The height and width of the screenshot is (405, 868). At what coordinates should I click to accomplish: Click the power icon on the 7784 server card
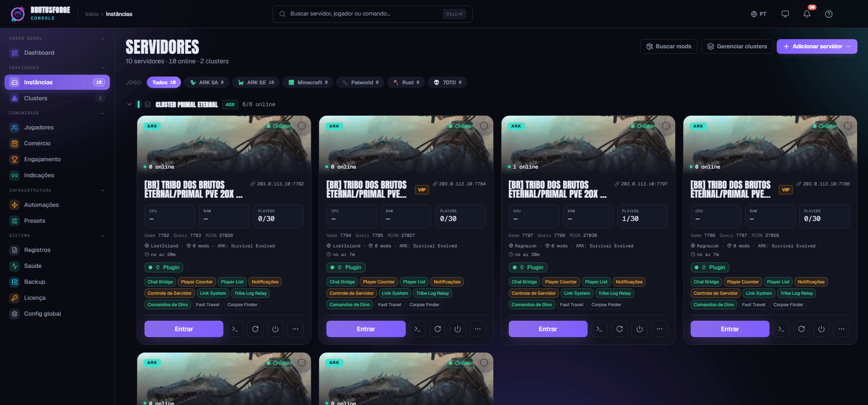[x=458, y=329]
